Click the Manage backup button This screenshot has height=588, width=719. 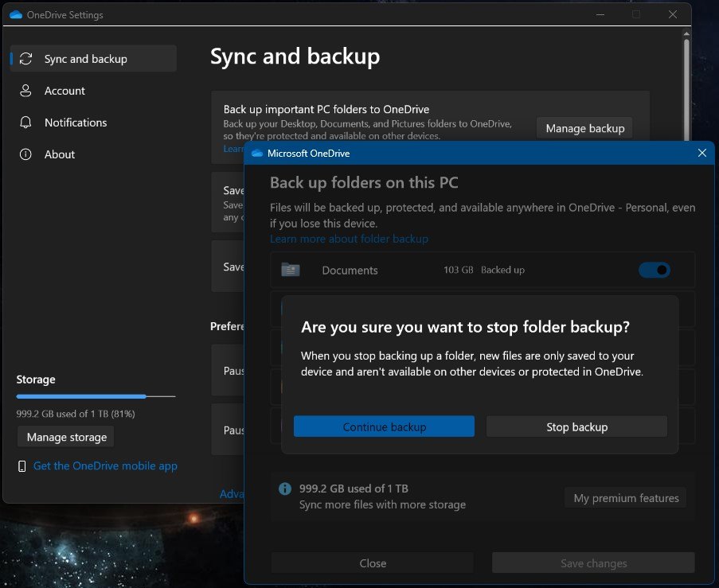(x=584, y=128)
